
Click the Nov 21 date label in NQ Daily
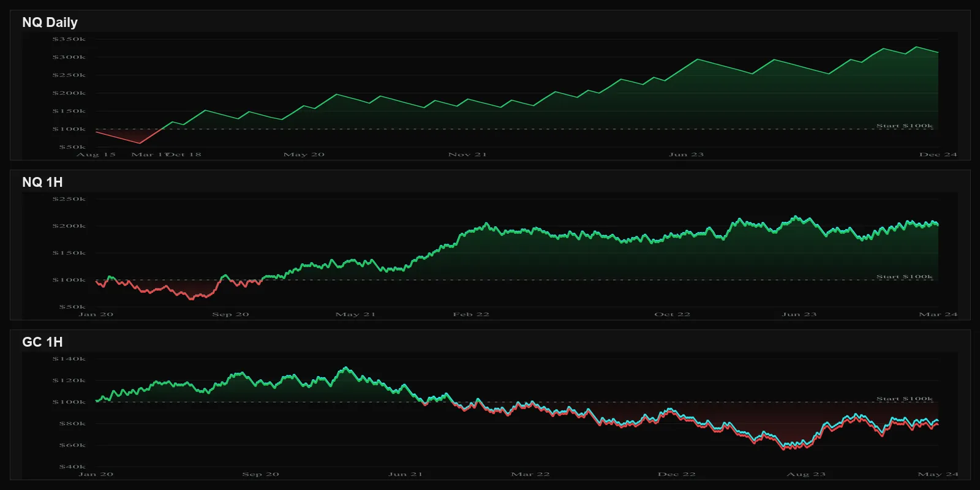pyautogui.click(x=468, y=154)
